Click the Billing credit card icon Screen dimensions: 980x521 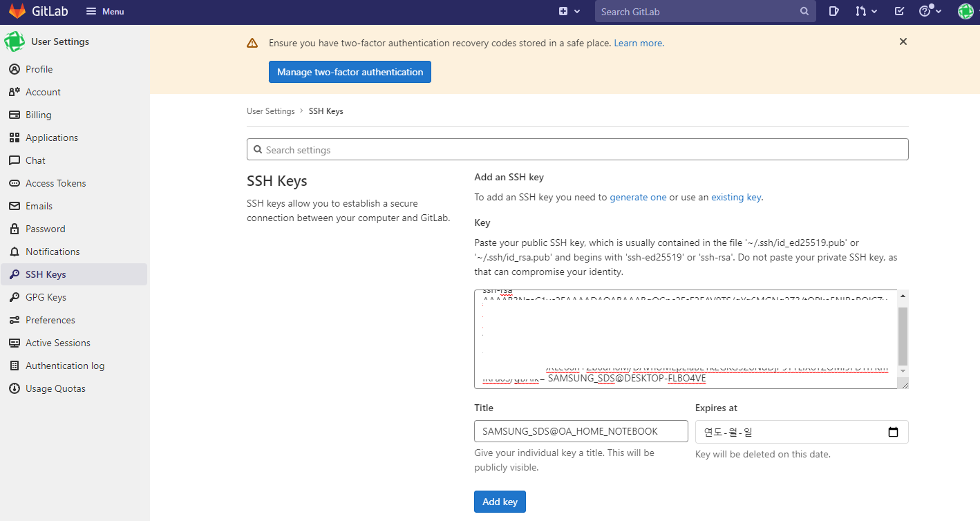[x=14, y=115]
